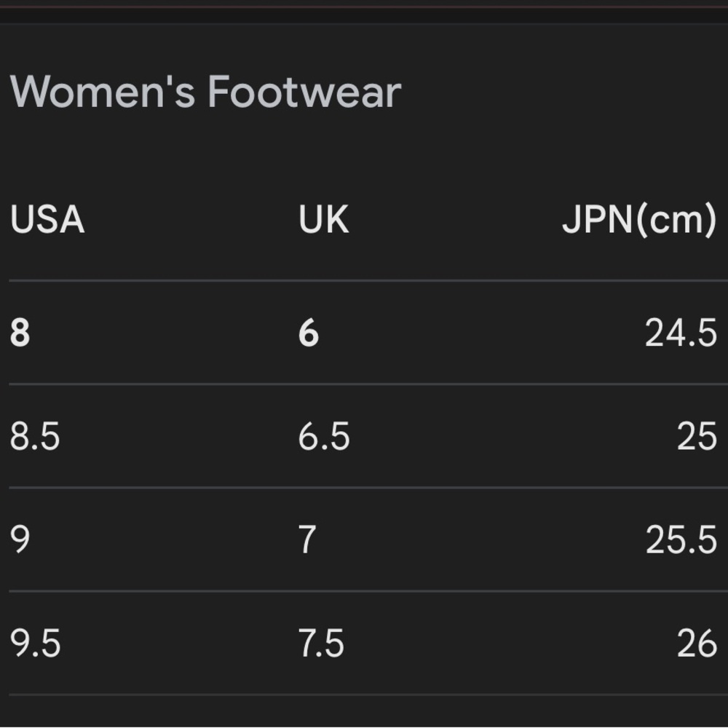The image size is (728, 728).
Task: Select the Women's Footwear heading
Action: click(205, 92)
